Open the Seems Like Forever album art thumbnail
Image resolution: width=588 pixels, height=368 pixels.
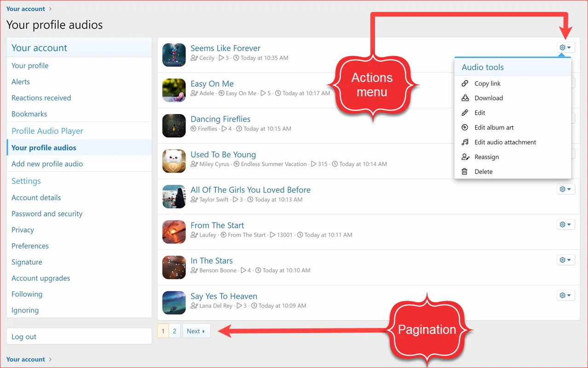click(x=174, y=55)
